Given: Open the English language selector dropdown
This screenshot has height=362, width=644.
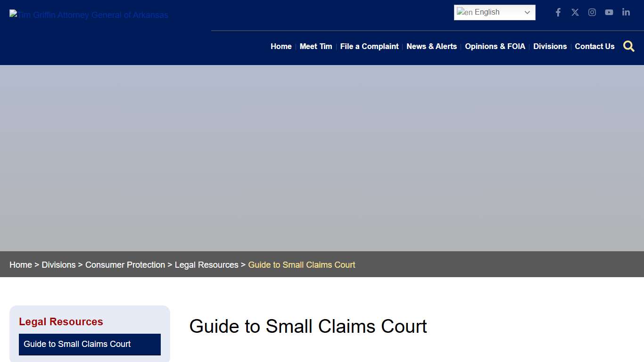Looking at the screenshot, I should [494, 12].
